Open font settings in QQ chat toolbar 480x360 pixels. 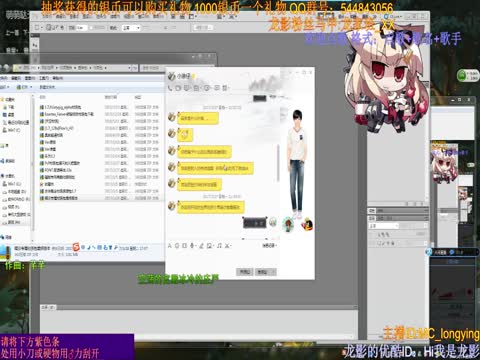[x=170, y=246]
